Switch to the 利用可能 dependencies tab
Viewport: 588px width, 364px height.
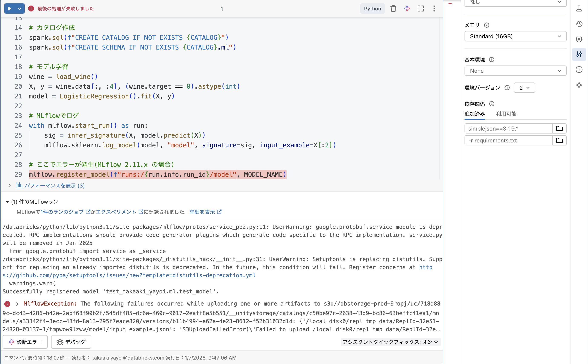(x=506, y=114)
